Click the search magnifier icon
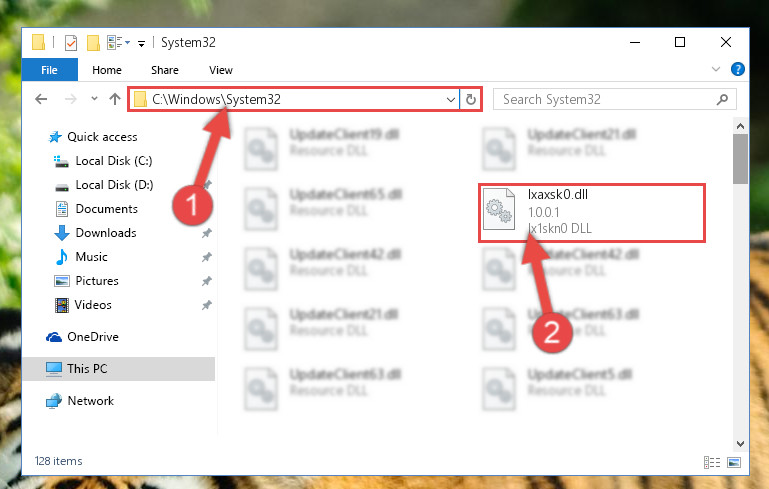 [722, 100]
